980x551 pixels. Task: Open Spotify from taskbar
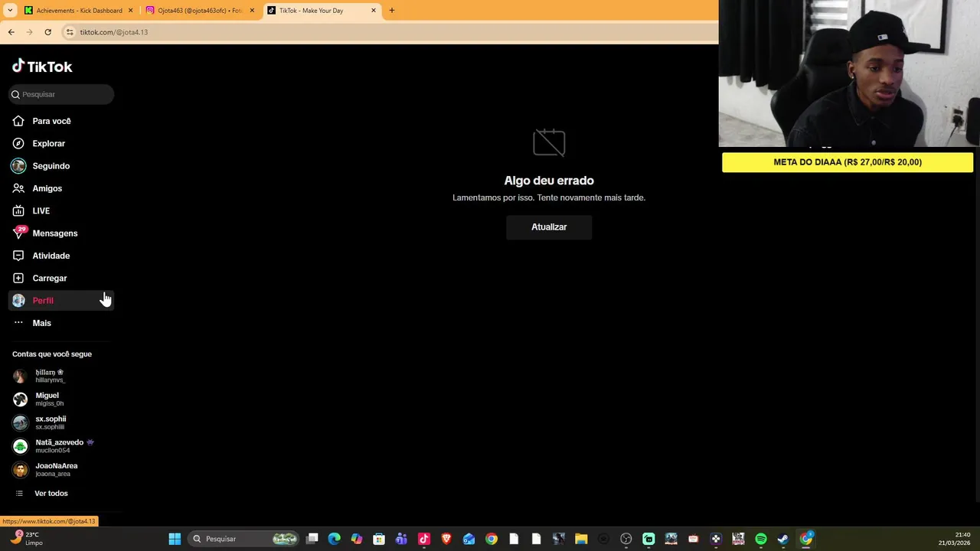point(761,539)
